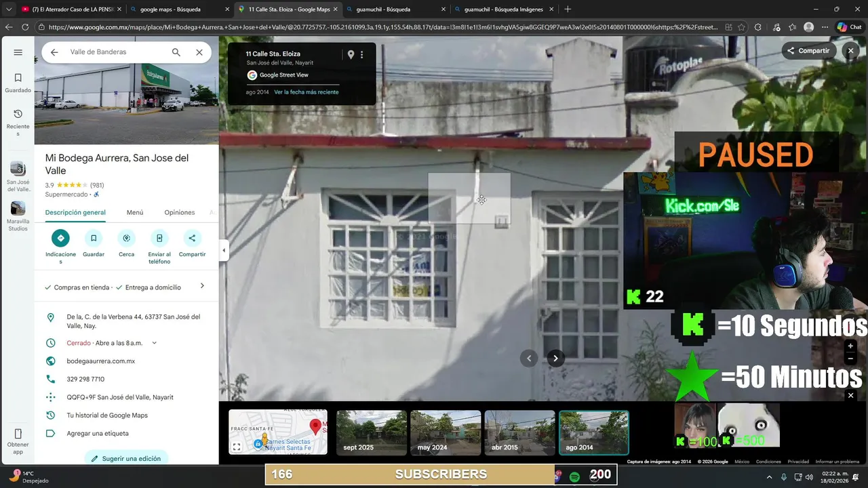Click the Valle de Banderas search field

tap(115, 52)
